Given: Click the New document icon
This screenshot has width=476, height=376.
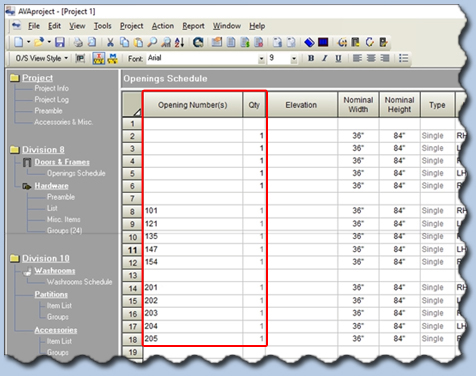Looking at the screenshot, I should click(x=19, y=42).
